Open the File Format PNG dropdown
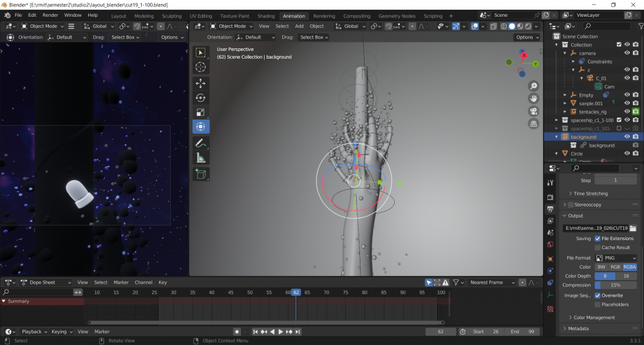The image size is (644, 345). (x=616, y=258)
